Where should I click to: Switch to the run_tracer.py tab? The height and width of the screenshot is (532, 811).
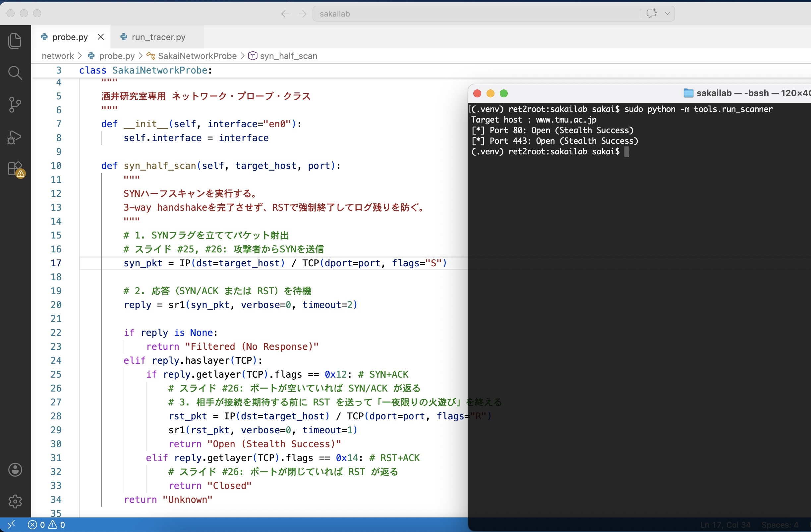pos(158,37)
